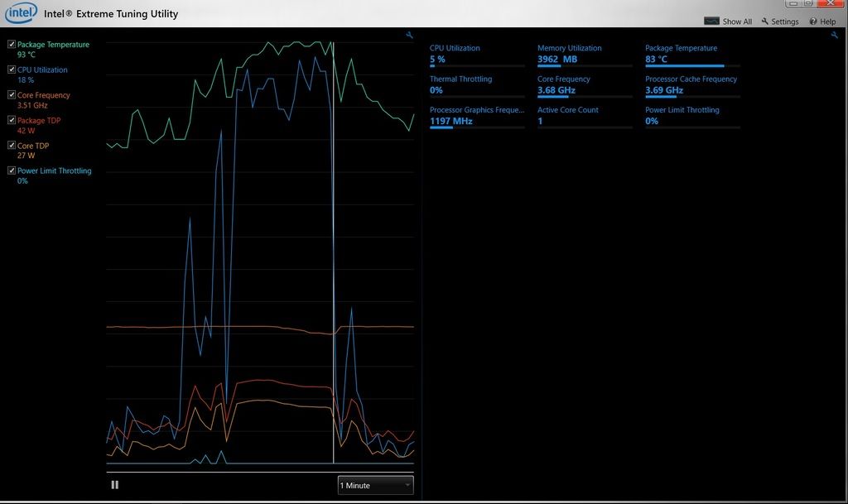
Task: Click the 42 W legend value
Action: click(26, 131)
